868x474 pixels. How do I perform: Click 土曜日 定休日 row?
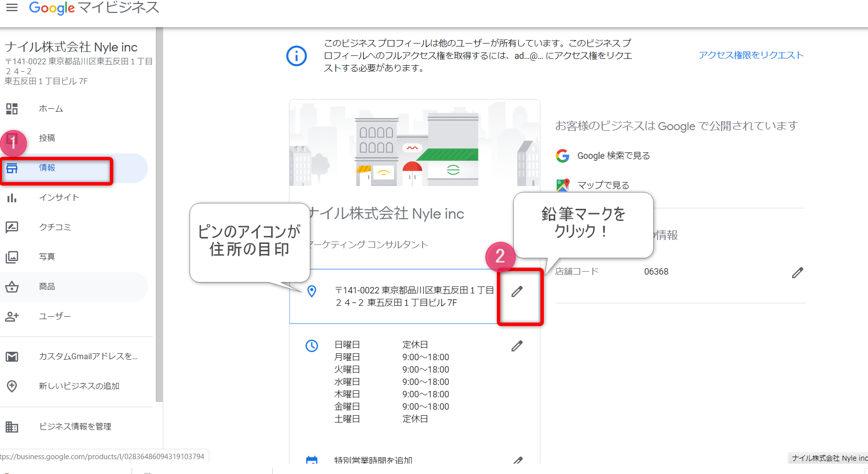[381, 419]
